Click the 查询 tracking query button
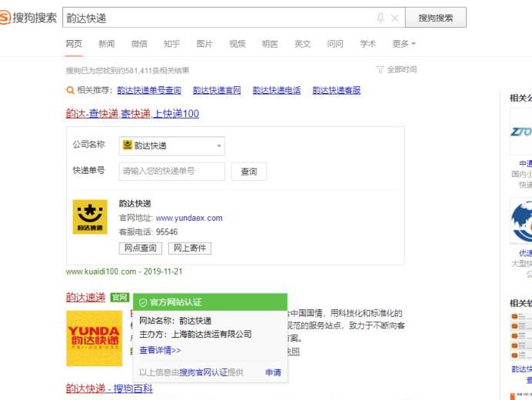Image resolution: width=532 pixels, height=400 pixels. [248, 172]
